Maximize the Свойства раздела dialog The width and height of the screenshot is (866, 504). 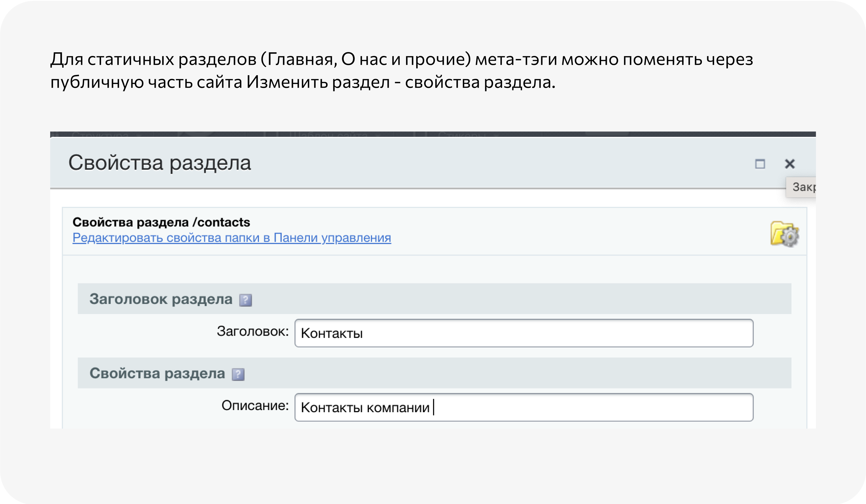pyautogui.click(x=760, y=164)
